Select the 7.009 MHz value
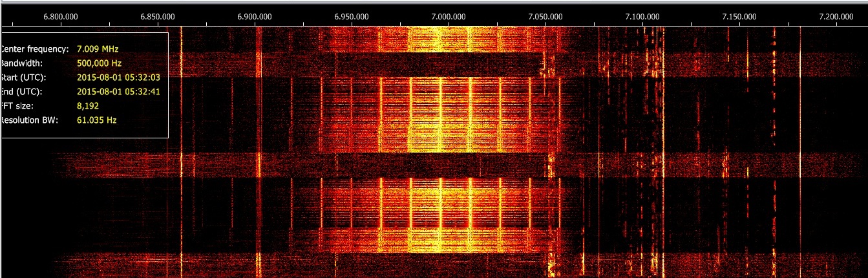This screenshot has height=278, width=868. click(x=98, y=49)
